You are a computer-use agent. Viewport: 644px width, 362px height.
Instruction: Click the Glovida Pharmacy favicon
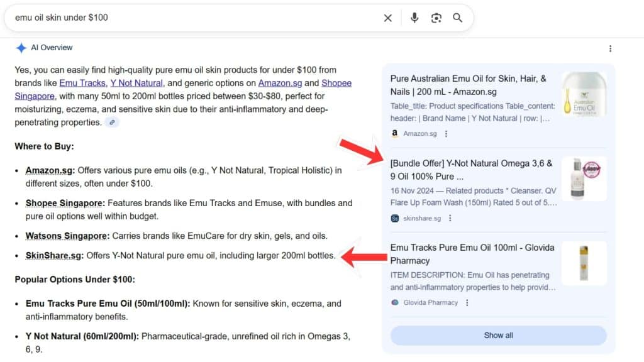(x=395, y=302)
